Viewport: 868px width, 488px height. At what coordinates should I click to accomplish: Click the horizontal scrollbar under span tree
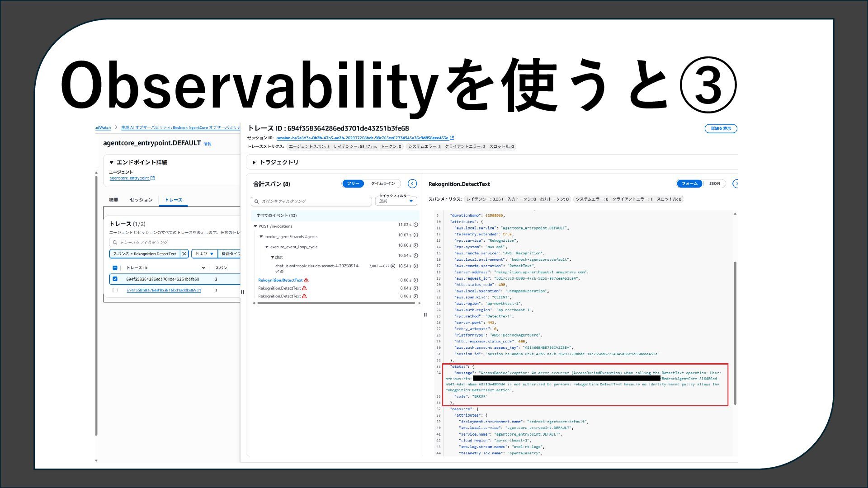(x=335, y=303)
